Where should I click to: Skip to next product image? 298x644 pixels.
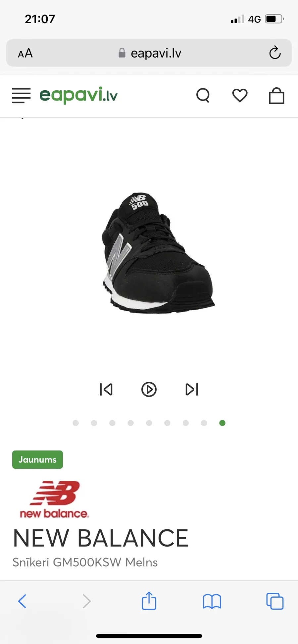click(x=192, y=389)
